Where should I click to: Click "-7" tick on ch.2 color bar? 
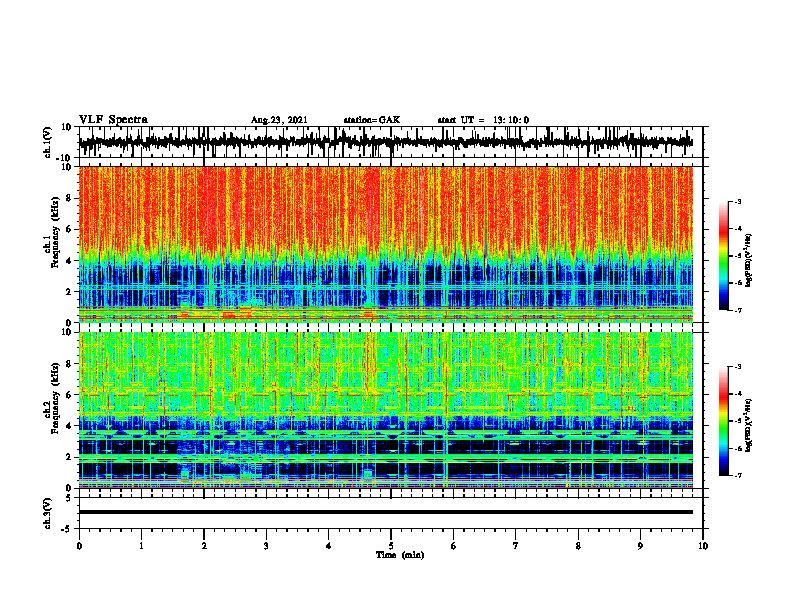click(x=738, y=475)
